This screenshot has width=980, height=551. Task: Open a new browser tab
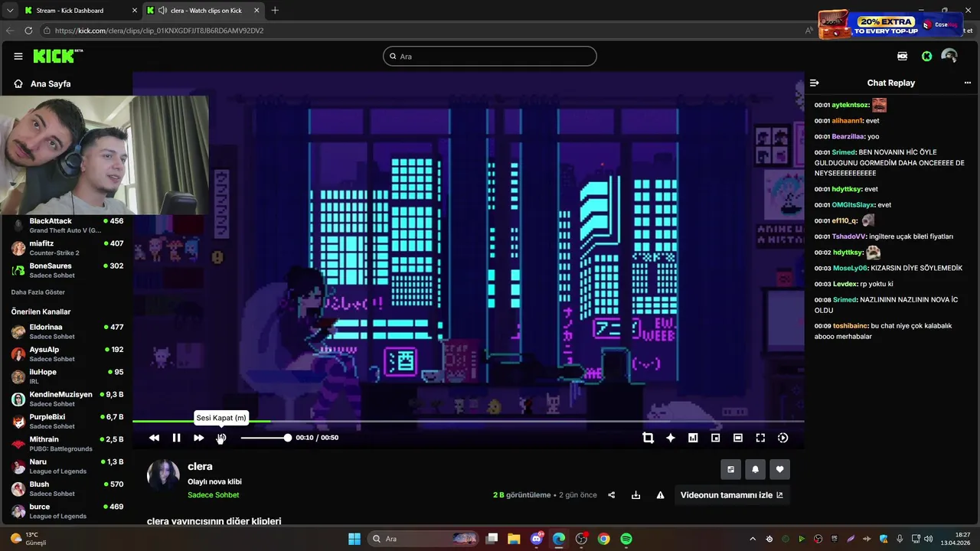[275, 11]
